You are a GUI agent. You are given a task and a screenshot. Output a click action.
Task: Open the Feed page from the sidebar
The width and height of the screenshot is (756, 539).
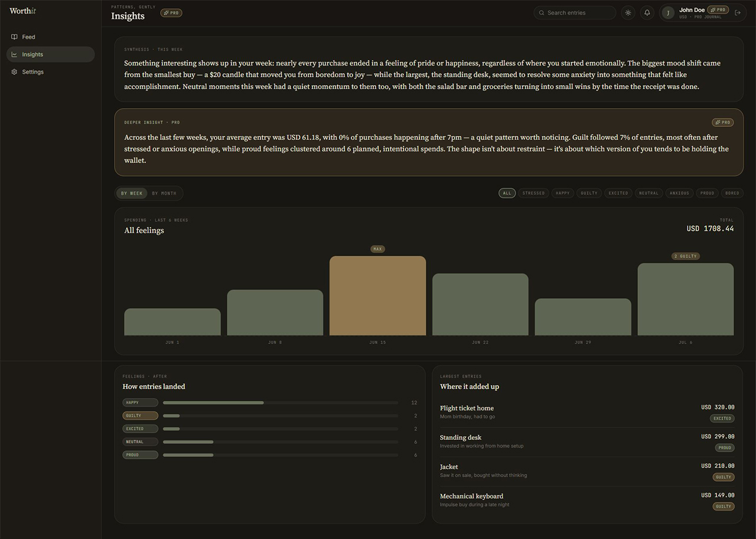(50, 37)
